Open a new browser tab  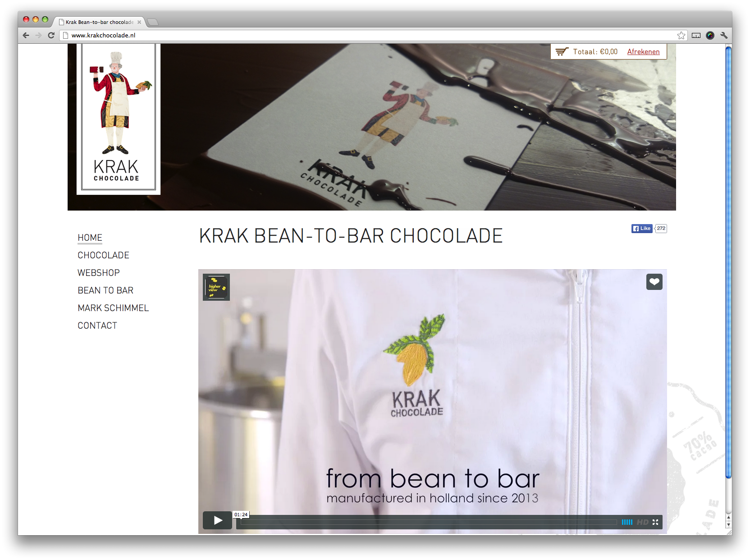153,22
